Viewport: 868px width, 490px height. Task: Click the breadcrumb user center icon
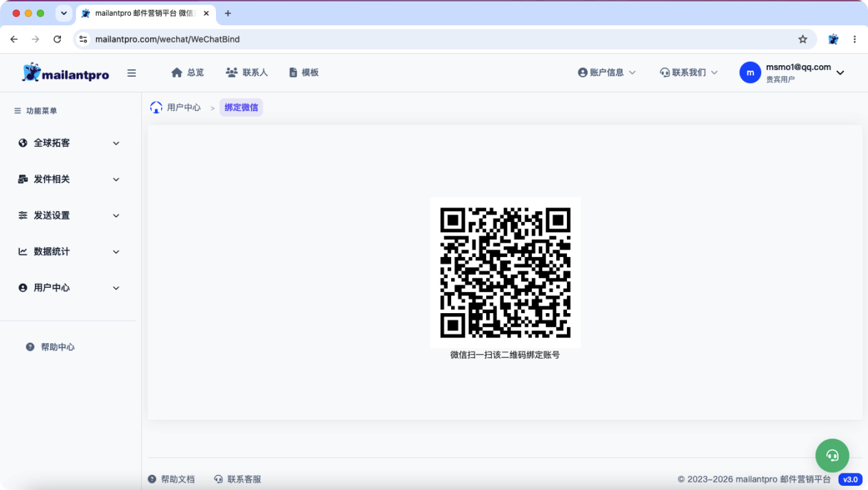coord(156,107)
